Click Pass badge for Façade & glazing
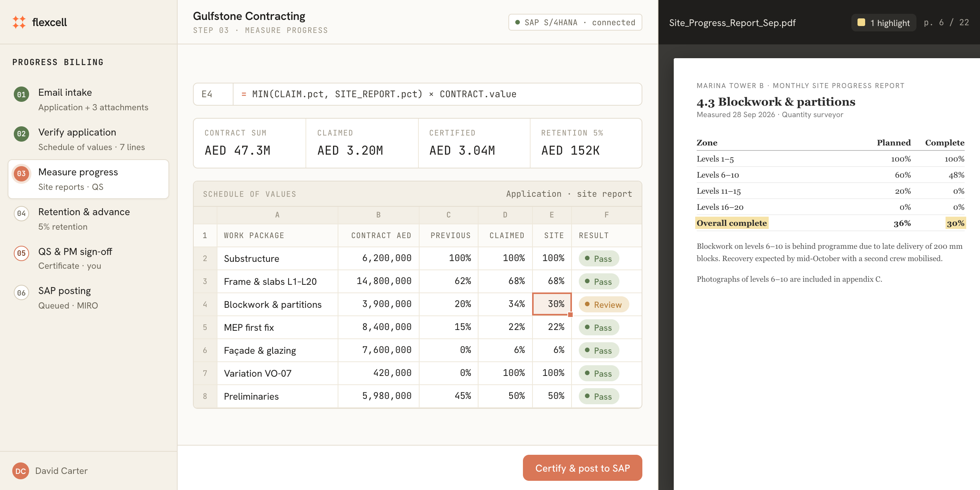The height and width of the screenshot is (490, 980). click(599, 351)
